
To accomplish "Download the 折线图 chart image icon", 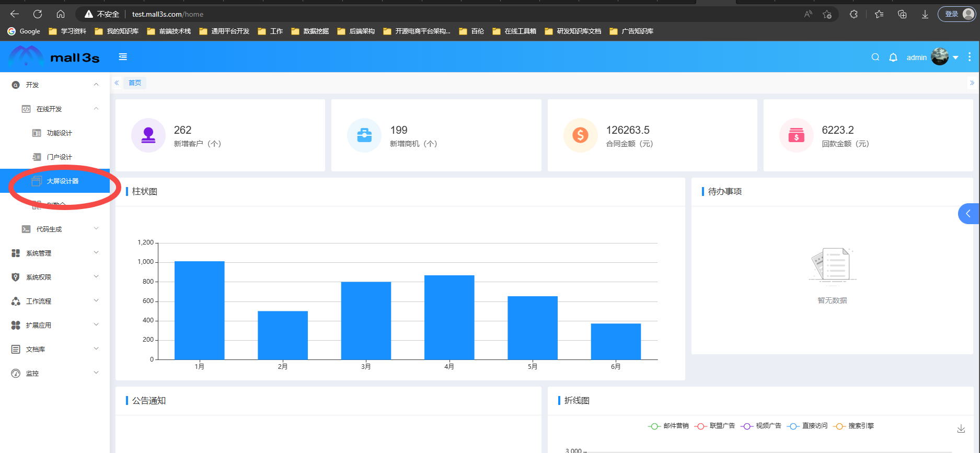I will 961,428.
